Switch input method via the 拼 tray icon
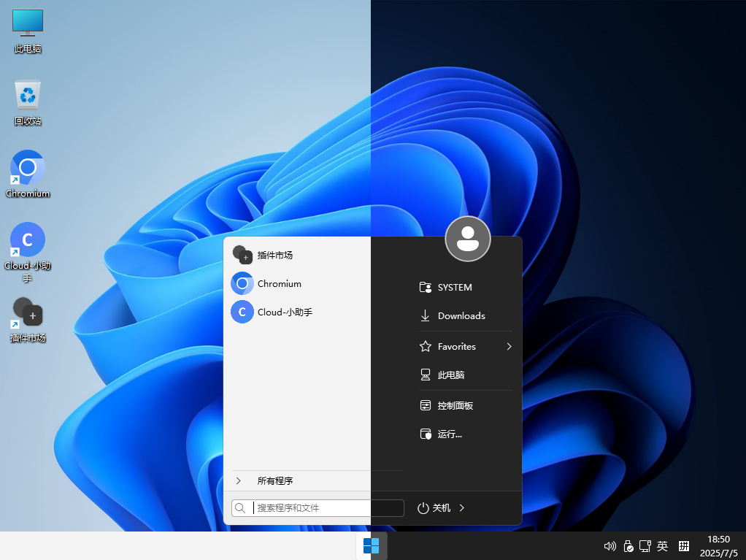746x560 pixels. pos(684,546)
